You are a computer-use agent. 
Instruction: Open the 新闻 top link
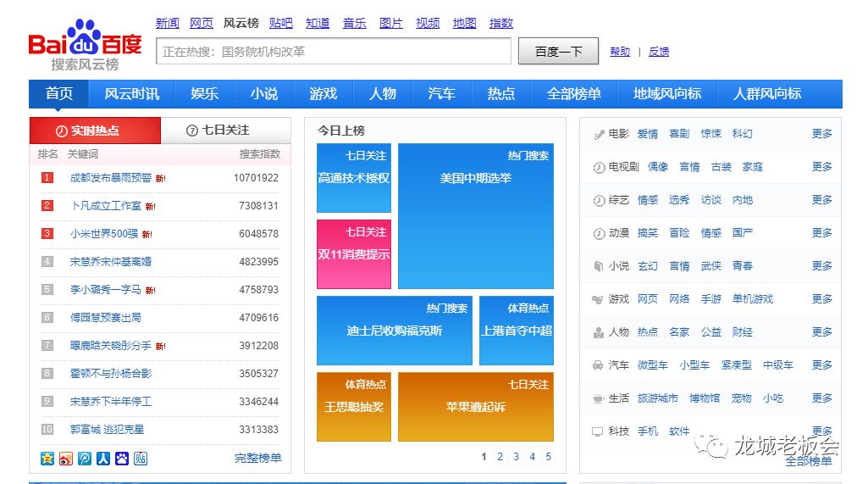coord(167,23)
